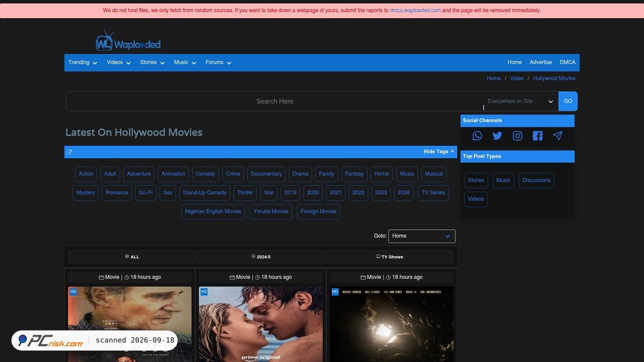This screenshot has height=362, width=644.
Task: Select the Discussions post type
Action: 536,181
